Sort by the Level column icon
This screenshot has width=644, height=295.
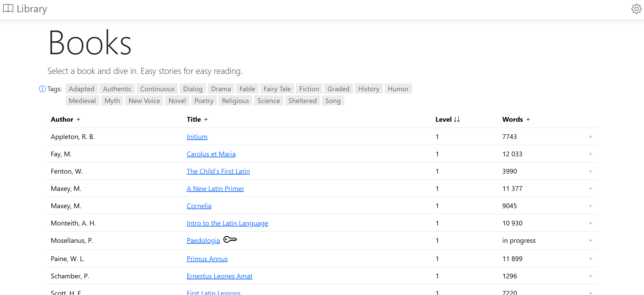(457, 119)
